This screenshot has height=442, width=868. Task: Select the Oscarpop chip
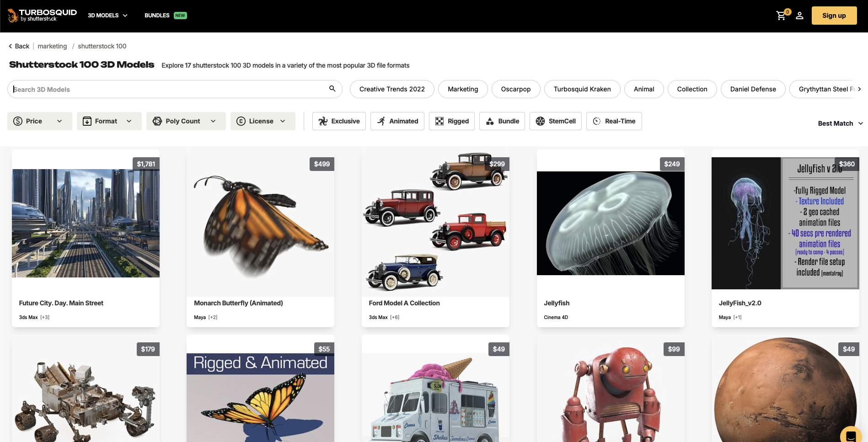(x=516, y=89)
